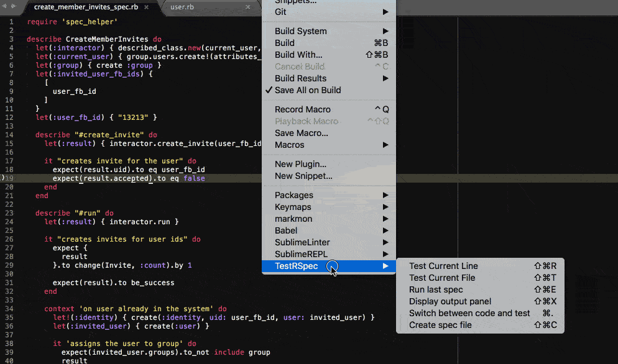
Task: Switch to user.rb tab
Action: (x=182, y=7)
